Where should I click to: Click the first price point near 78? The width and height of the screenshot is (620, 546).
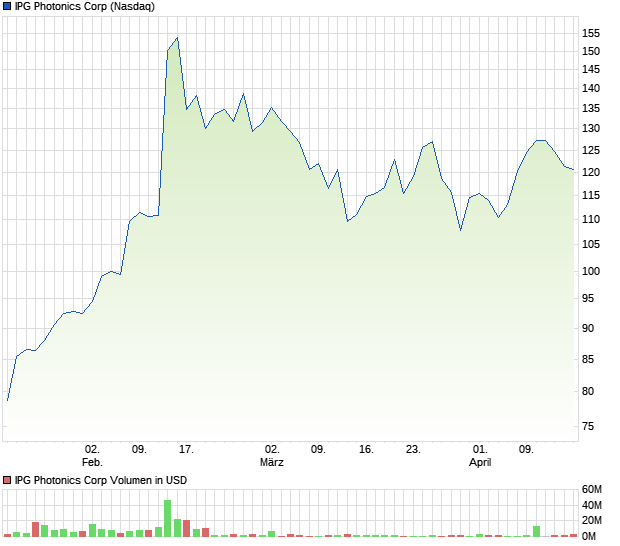(8, 400)
